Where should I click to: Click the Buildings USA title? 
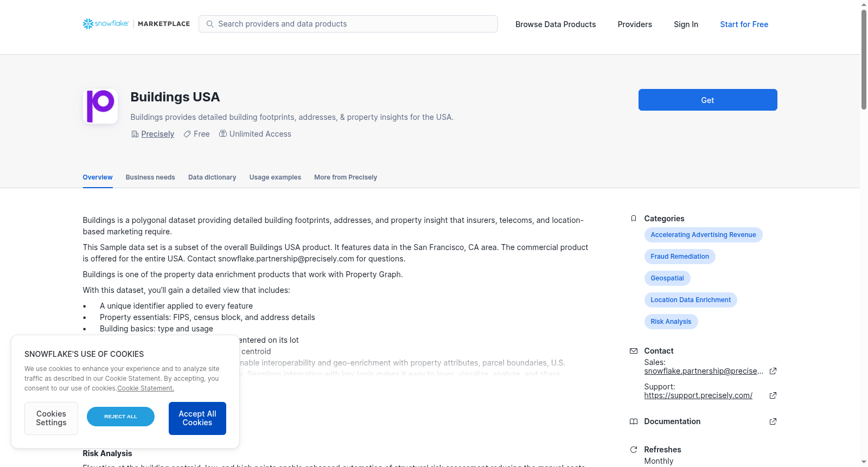[175, 97]
